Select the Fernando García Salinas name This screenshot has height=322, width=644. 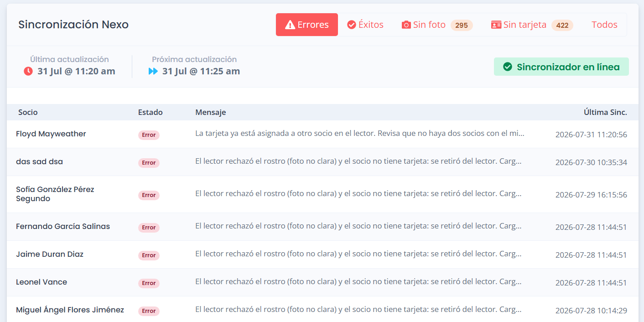(63, 226)
